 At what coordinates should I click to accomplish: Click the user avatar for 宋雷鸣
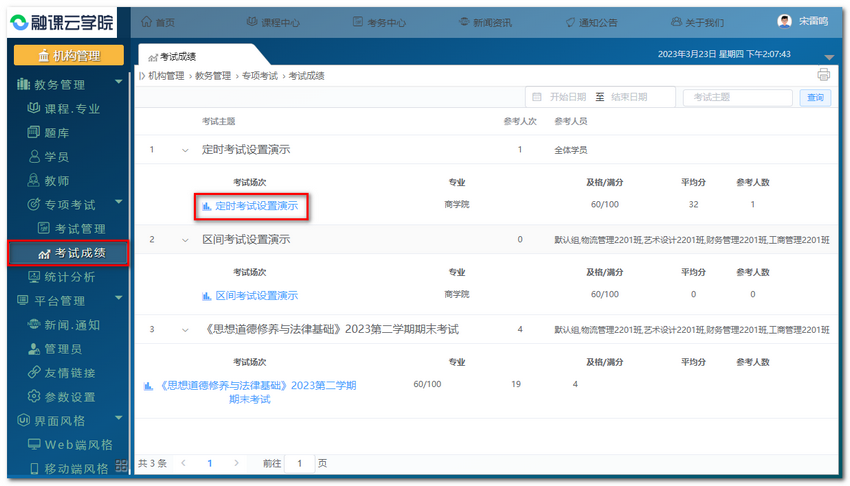click(x=785, y=22)
